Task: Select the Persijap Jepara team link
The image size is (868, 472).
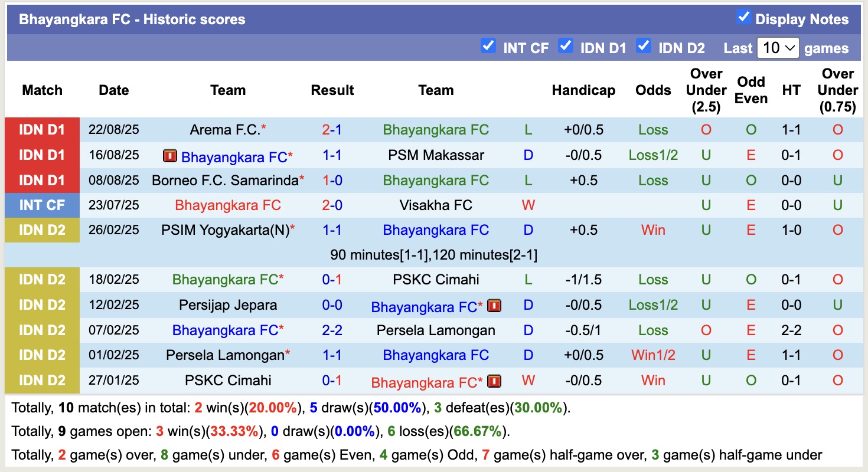Action: [x=228, y=305]
